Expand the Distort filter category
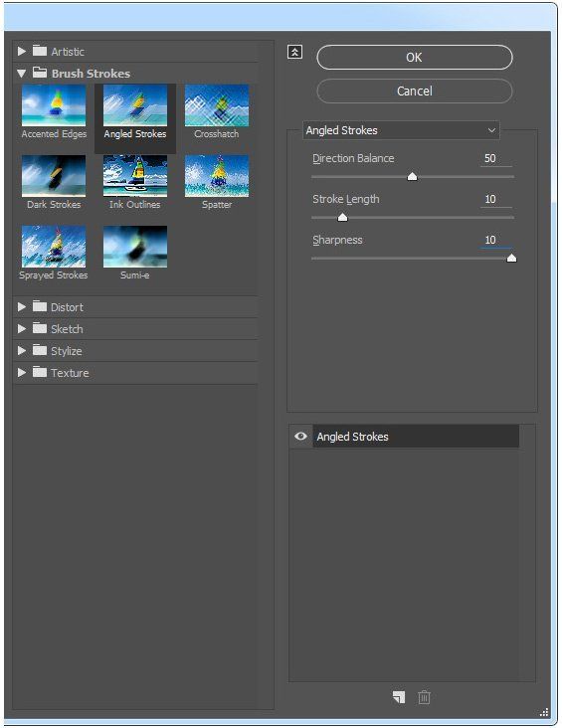The height and width of the screenshot is (728, 562). pyautogui.click(x=21, y=306)
